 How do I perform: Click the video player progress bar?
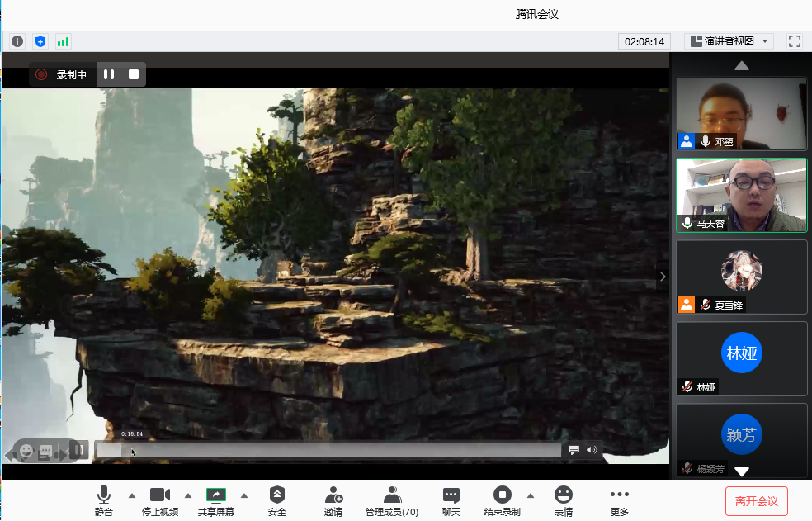pyautogui.click(x=328, y=450)
